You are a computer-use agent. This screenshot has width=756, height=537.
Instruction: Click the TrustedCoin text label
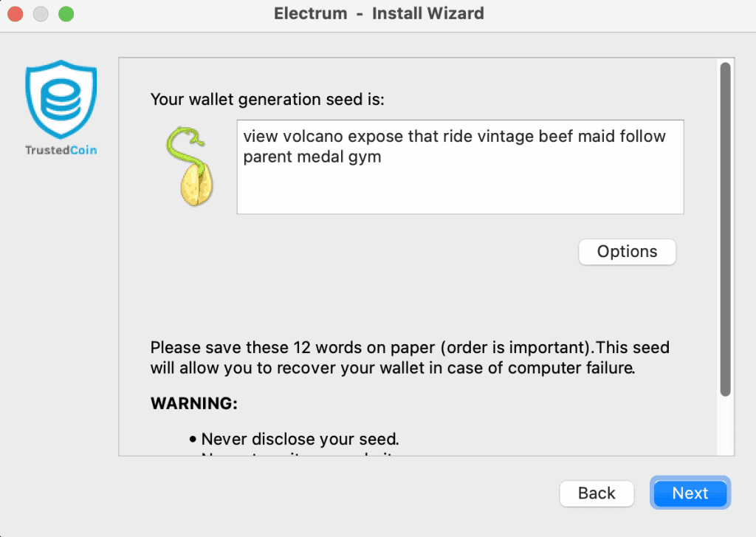[61, 149]
